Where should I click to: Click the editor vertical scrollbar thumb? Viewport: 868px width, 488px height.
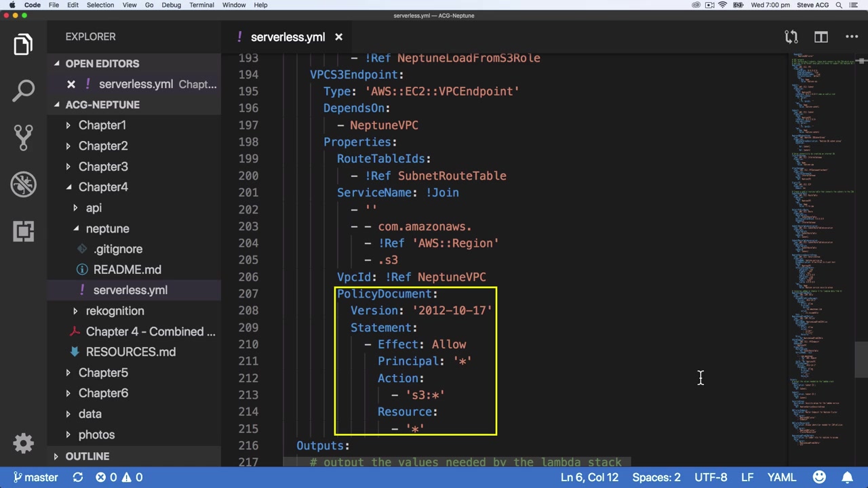(x=861, y=359)
